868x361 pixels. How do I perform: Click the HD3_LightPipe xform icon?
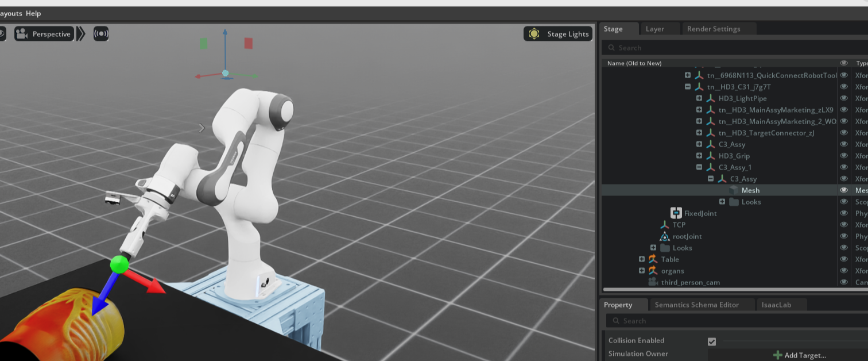(x=710, y=98)
